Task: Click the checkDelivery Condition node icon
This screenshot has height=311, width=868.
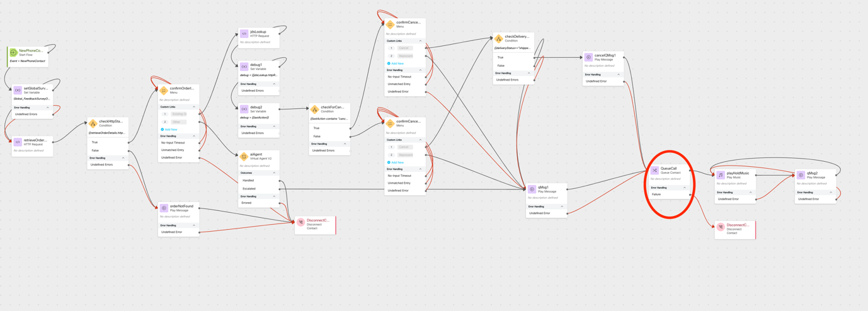Action: coord(498,38)
